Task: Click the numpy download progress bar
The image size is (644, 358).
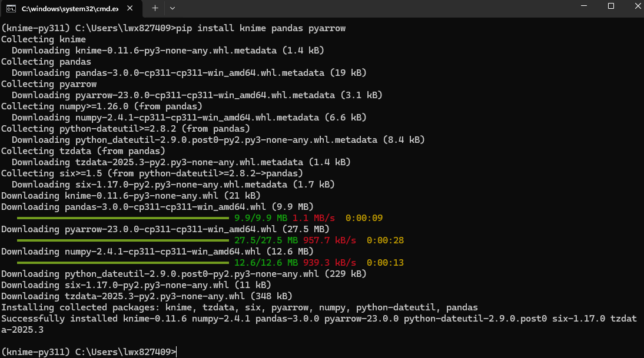Action: (x=122, y=263)
